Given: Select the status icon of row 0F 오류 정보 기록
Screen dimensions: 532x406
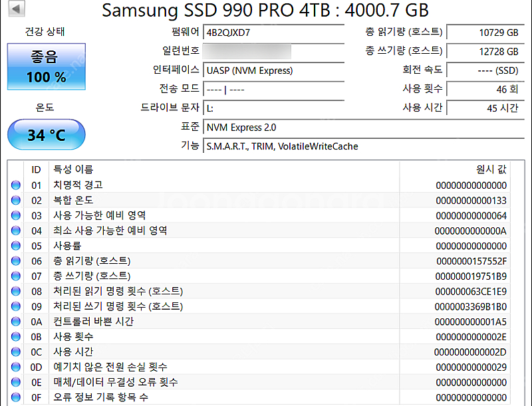Looking at the screenshot, I should click(x=15, y=397).
